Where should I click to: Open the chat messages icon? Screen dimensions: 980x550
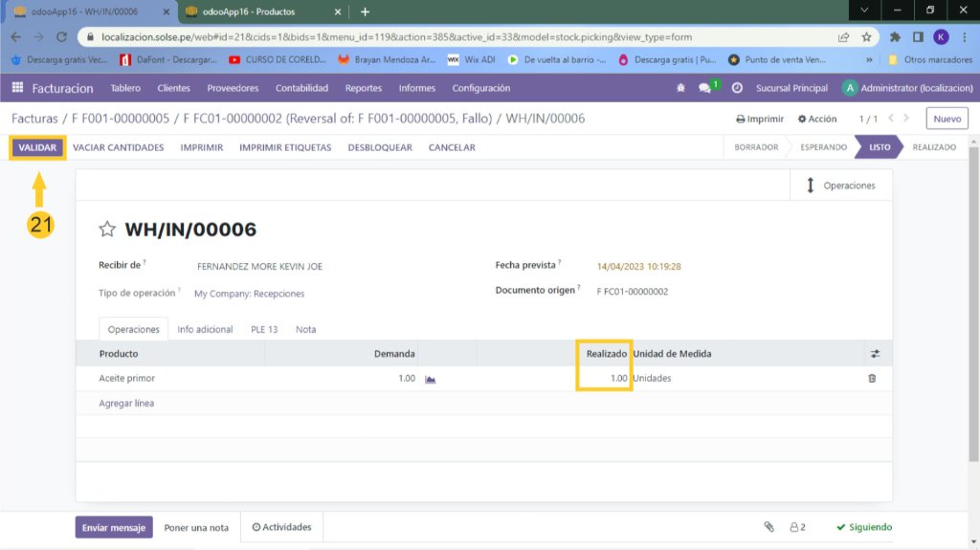pos(706,88)
